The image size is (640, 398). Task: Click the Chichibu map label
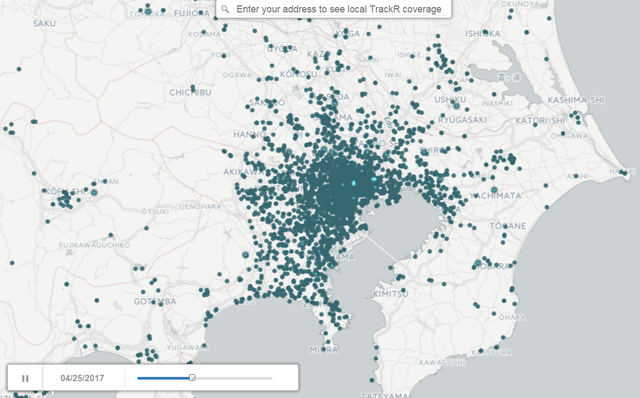[x=190, y=93]
